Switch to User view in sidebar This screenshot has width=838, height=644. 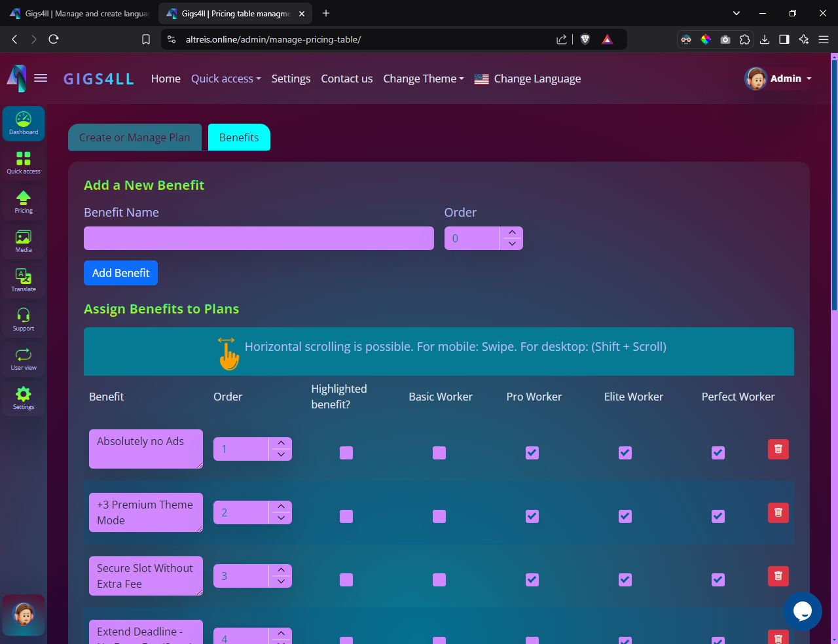[x=24, y=359]
